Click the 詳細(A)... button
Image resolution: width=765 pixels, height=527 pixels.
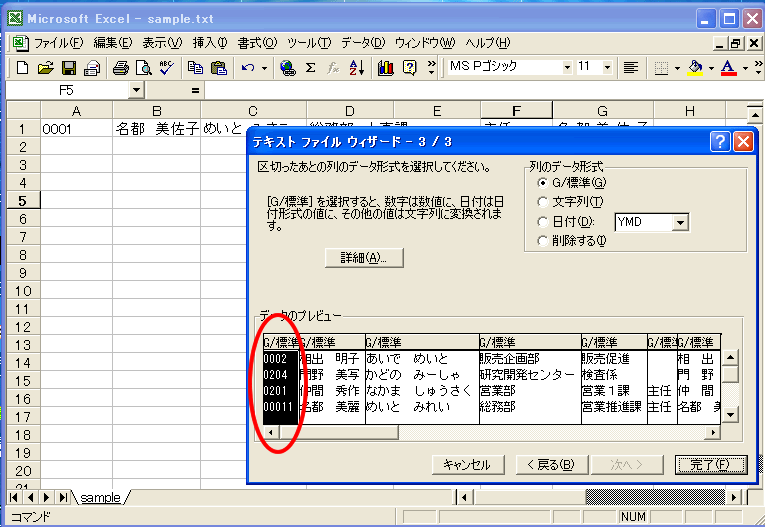pyautogui.click(x=364, y=258)
